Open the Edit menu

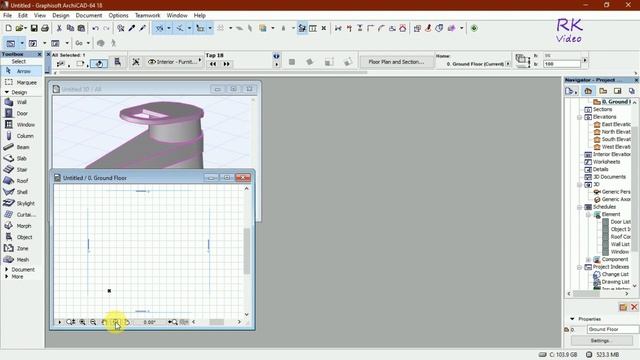pos(23,15)
